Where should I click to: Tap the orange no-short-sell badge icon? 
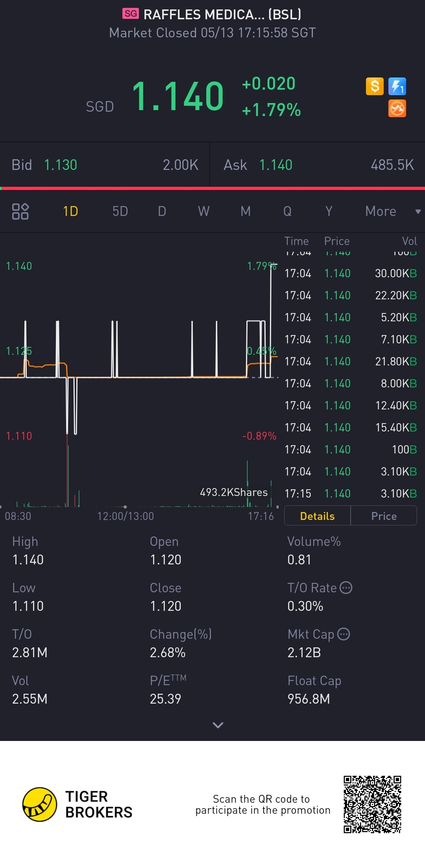397,109
